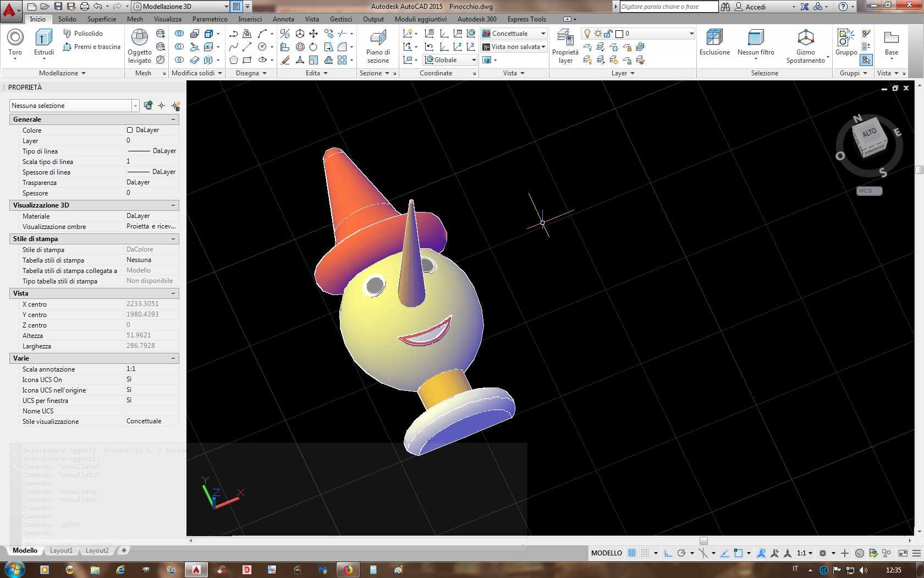
Task: Click the keyword search input field
Action: tap(669, 7)
